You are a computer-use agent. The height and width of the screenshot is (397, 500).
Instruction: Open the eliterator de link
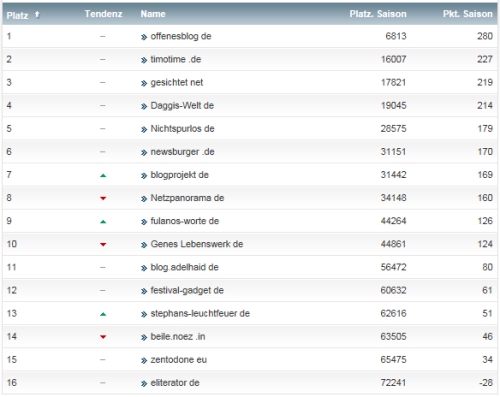point(175,383)
